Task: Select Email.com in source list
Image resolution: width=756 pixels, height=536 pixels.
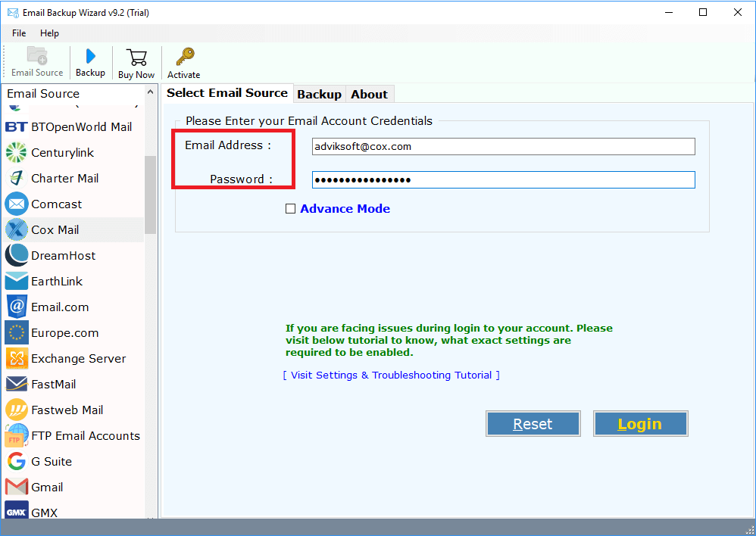Action: coord(73,307)
